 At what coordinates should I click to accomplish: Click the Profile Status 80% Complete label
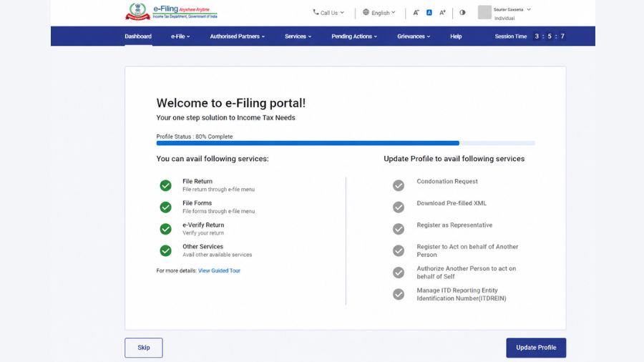tap(194, 136)
